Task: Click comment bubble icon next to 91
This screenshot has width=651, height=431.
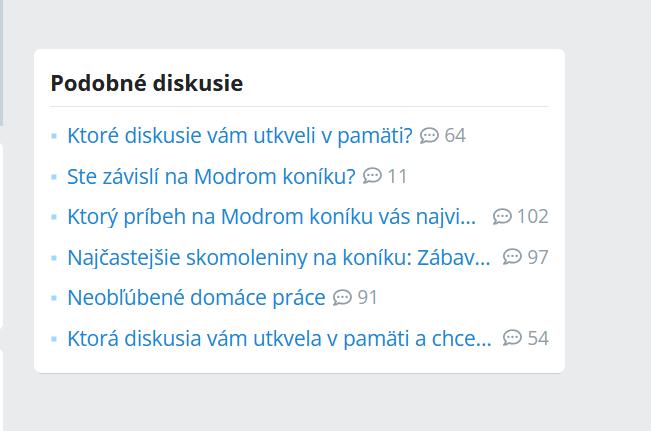Action: point(342,297)
